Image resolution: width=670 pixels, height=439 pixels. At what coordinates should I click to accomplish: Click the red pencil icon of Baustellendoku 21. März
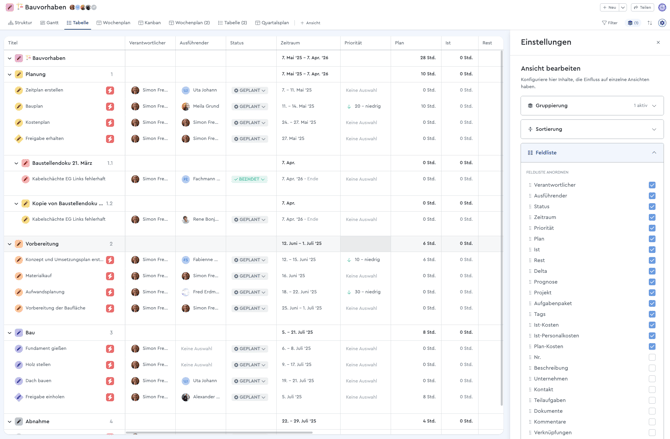25,163
